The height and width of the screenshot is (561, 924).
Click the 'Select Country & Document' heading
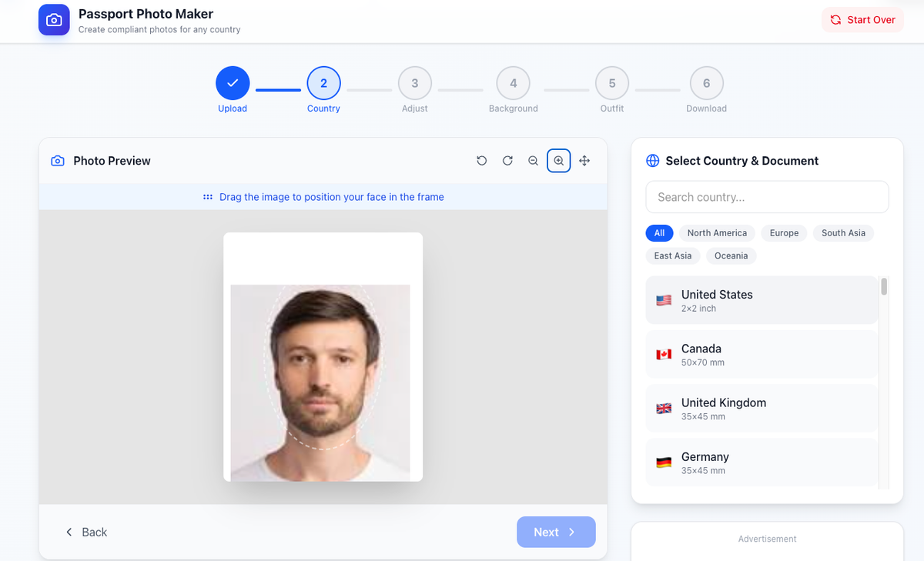(x=742, y=161)
